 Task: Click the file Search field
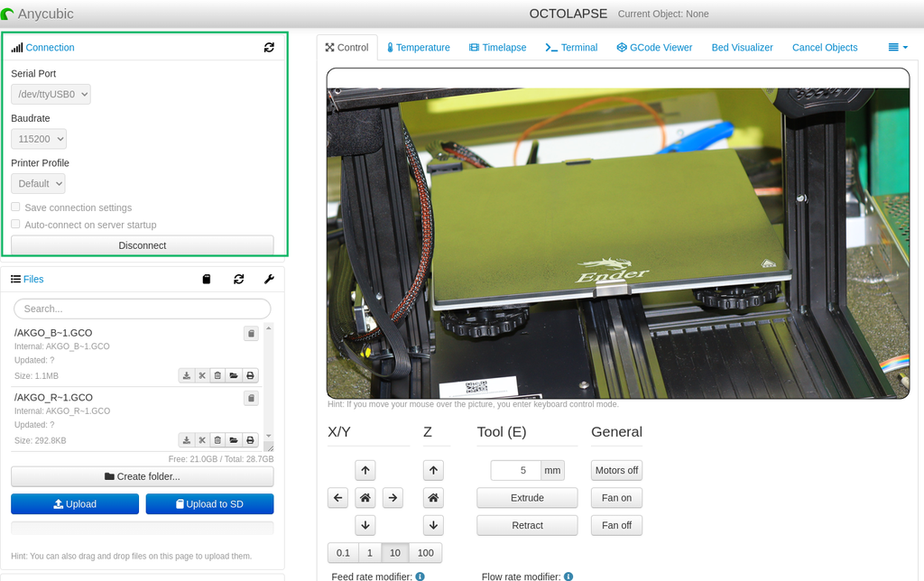tap(142, 309)
